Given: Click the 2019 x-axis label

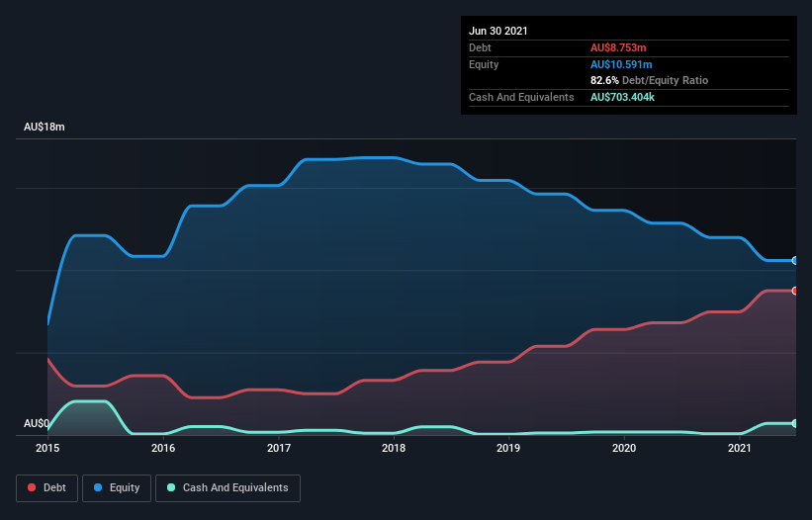Looking at the screenshot, I should 508,448.
